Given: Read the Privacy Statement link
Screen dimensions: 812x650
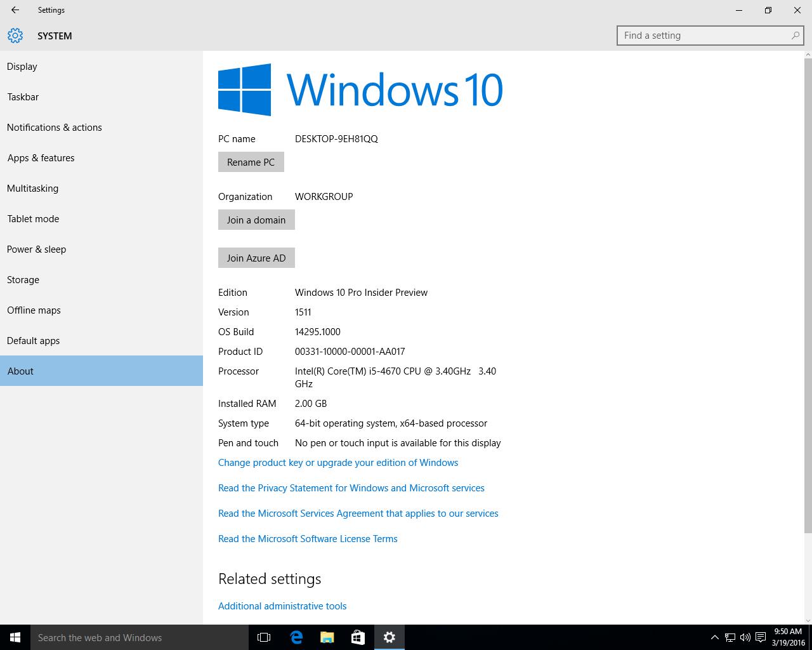Looking at the screenshot, I should pyautogui.click(x=351, y=487).
